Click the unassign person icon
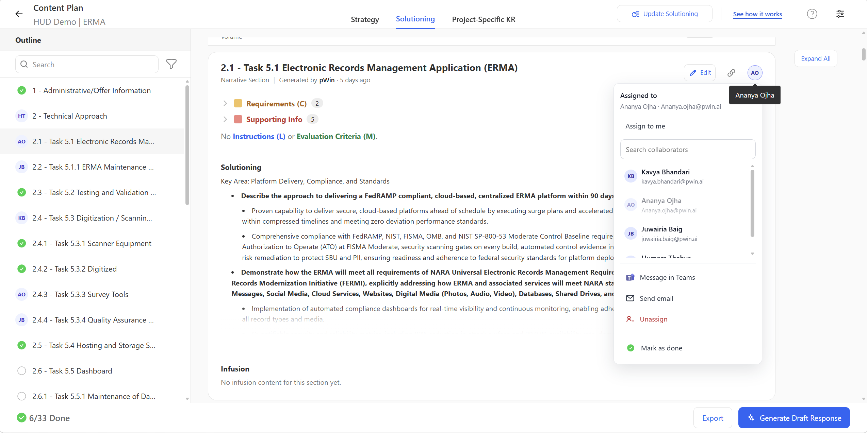The image size is (868, 433). (x=630, y=319)
